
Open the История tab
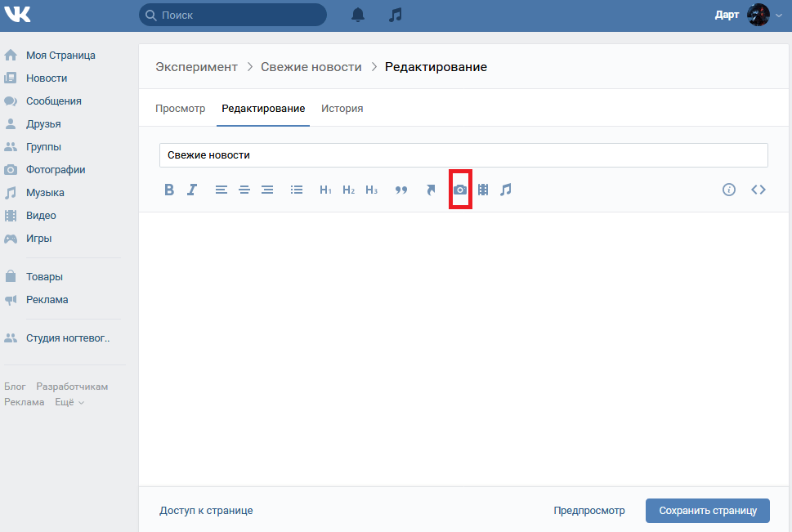[x=342, y=109]
